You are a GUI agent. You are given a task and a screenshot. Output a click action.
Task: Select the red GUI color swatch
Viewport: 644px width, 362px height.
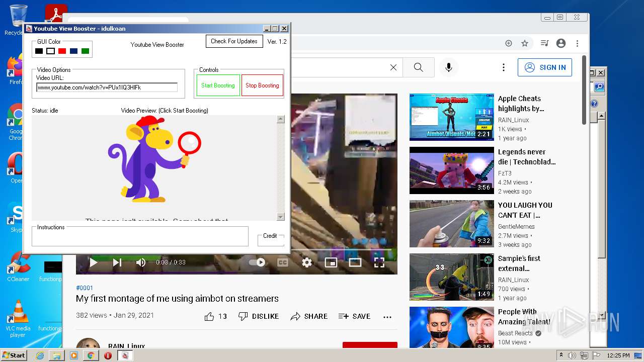click(62, 51)
